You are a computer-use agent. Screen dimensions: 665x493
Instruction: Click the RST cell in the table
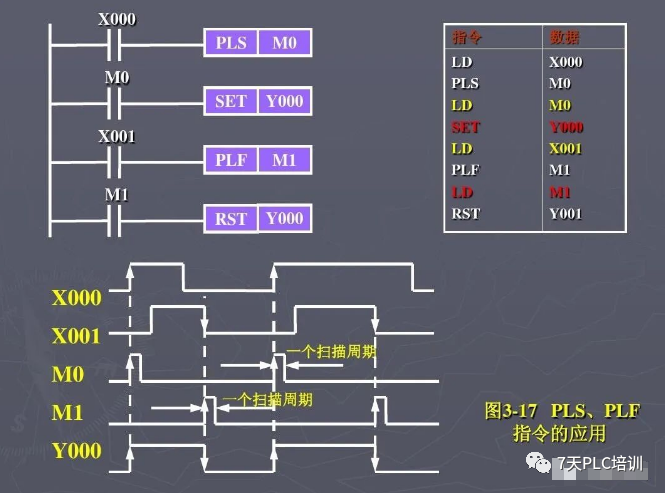tap(466, 214)
